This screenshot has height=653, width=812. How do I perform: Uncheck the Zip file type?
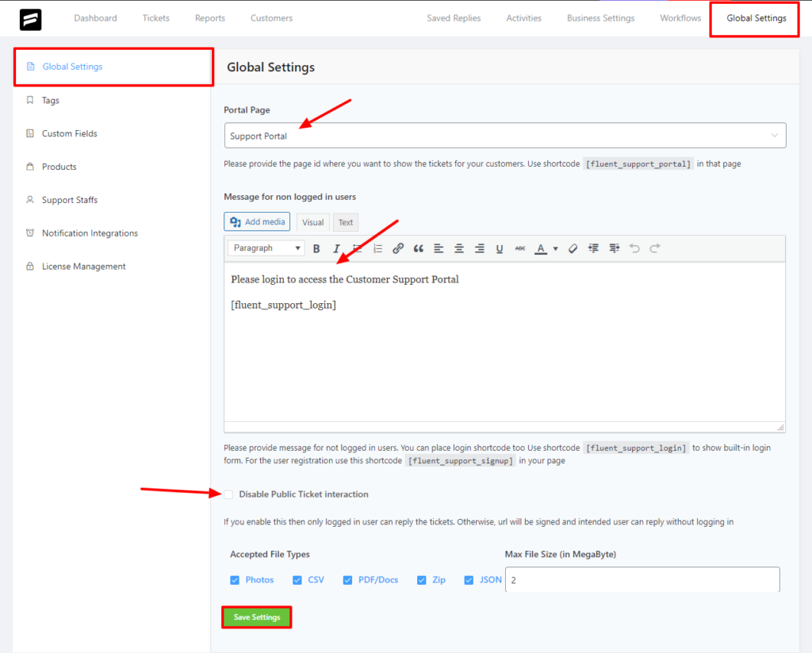pyautogui.click(x=422, y=580)
